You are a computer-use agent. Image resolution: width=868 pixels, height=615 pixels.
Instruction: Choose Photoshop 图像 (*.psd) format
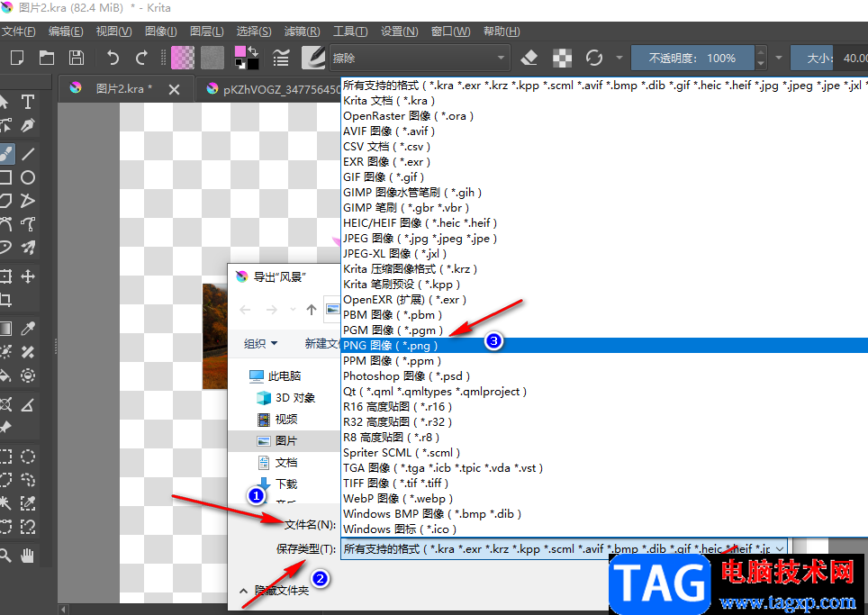click(x=604, y=376)
